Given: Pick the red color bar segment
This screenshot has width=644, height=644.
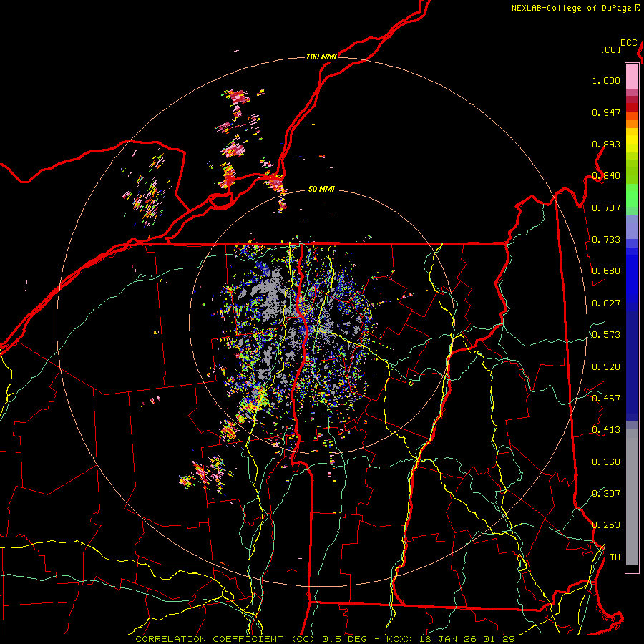Looking at the screenshot, I should [632, 107].
